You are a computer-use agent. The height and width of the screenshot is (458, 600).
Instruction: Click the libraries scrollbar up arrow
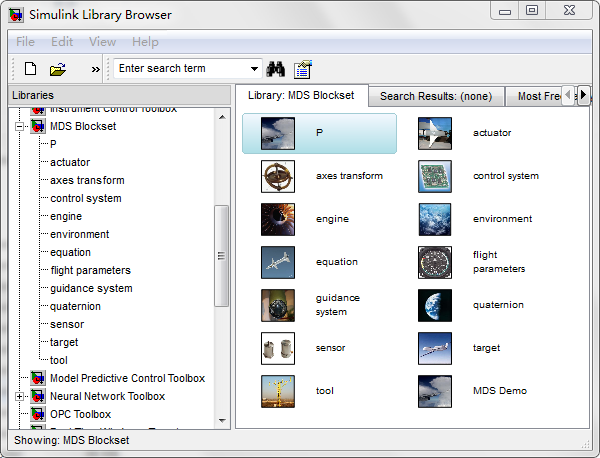point(222,117)
